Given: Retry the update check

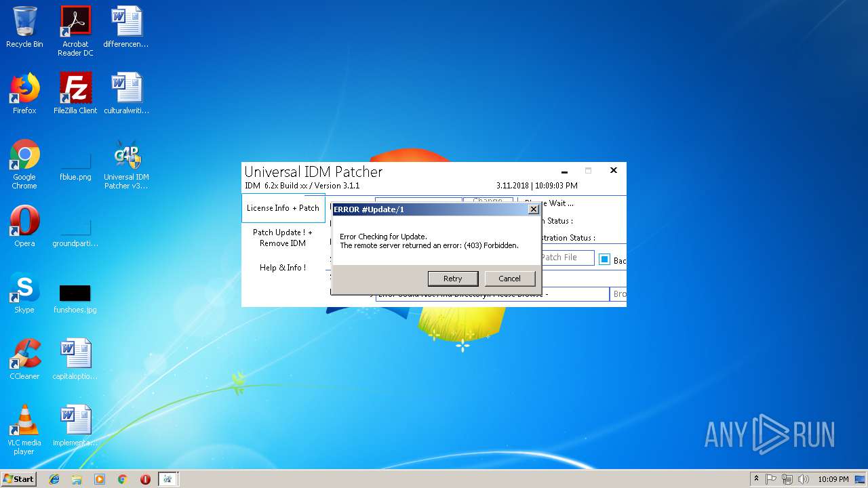Looking at the screenshot, I should pos(452,279).
